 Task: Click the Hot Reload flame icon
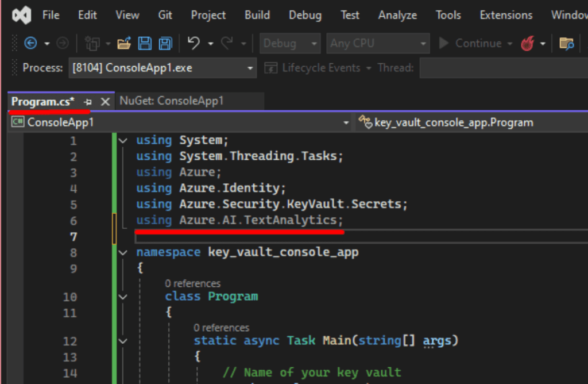[527, 43]
